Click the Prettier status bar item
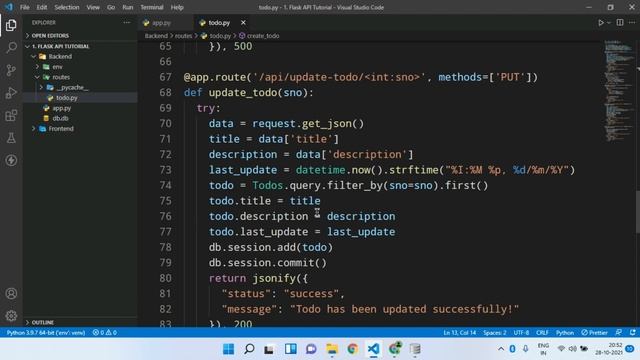Image resolution: width=640 pixels, height=360 pixels. (x=595, y=333)
